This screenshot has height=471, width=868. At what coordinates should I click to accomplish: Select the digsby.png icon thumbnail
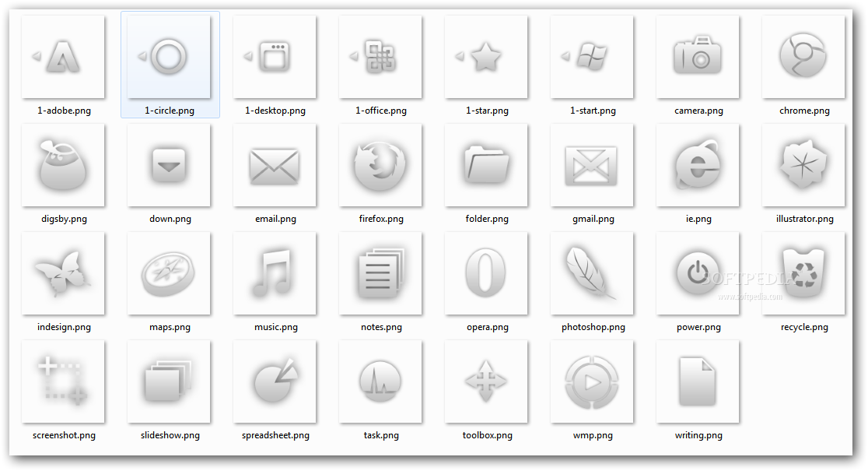point(63,165)
